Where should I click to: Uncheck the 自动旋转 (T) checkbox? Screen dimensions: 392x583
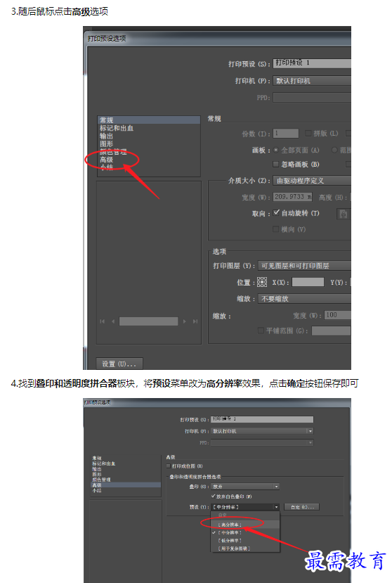[276, 212]
